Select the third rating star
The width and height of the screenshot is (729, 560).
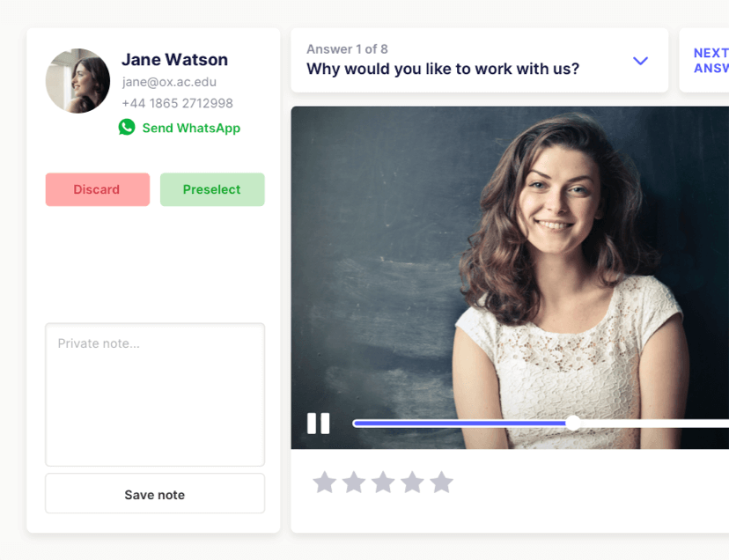[x=383, y=483]
